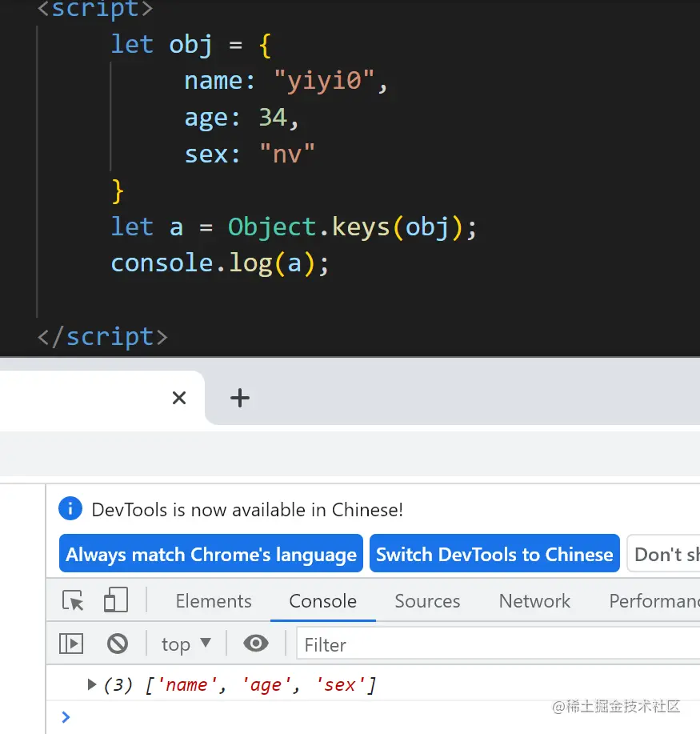Open the top context dropdown

point(186,644)
